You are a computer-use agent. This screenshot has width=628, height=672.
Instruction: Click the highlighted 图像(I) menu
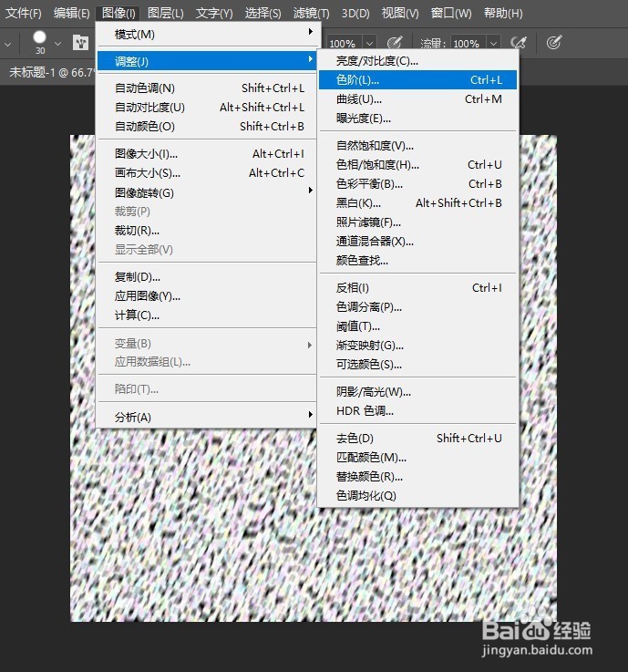118,14
